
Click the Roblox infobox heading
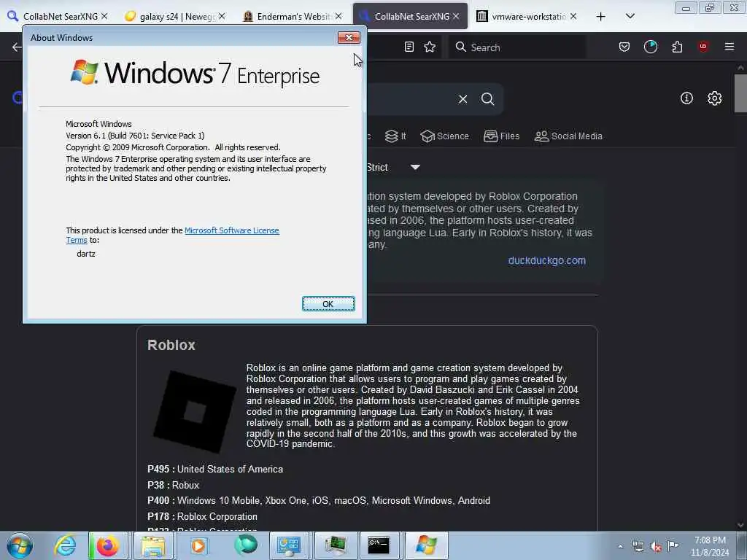[171, 345]
